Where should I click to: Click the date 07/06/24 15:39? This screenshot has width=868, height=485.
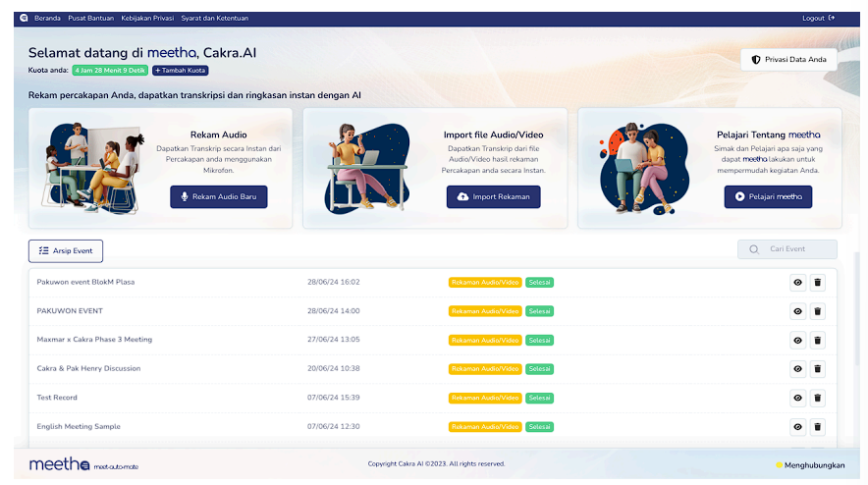pyautogui.click(x=334, y=398)
